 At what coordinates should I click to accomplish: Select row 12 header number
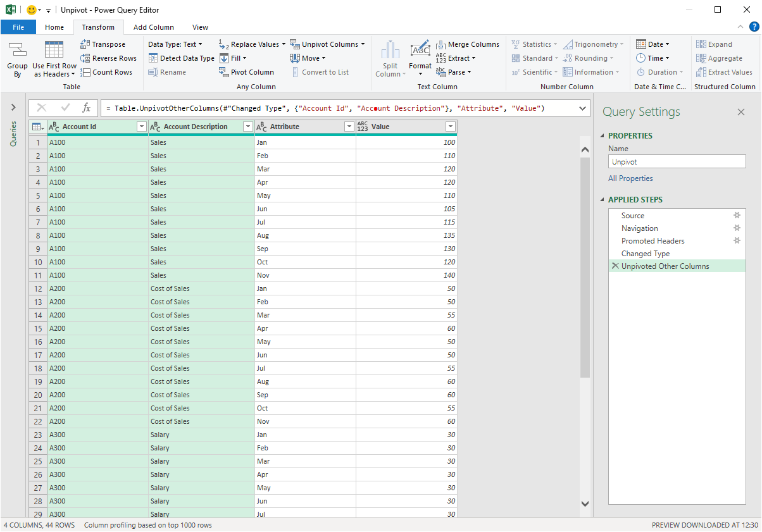(38, 288)
